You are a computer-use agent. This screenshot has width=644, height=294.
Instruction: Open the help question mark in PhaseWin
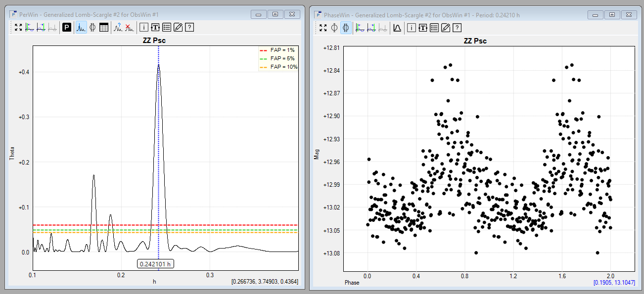coord(457,28)
